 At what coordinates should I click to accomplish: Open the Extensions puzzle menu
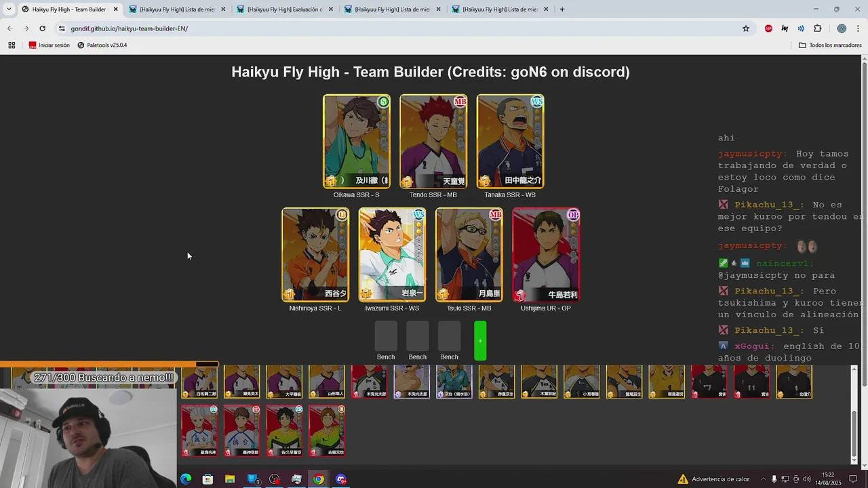817,28
